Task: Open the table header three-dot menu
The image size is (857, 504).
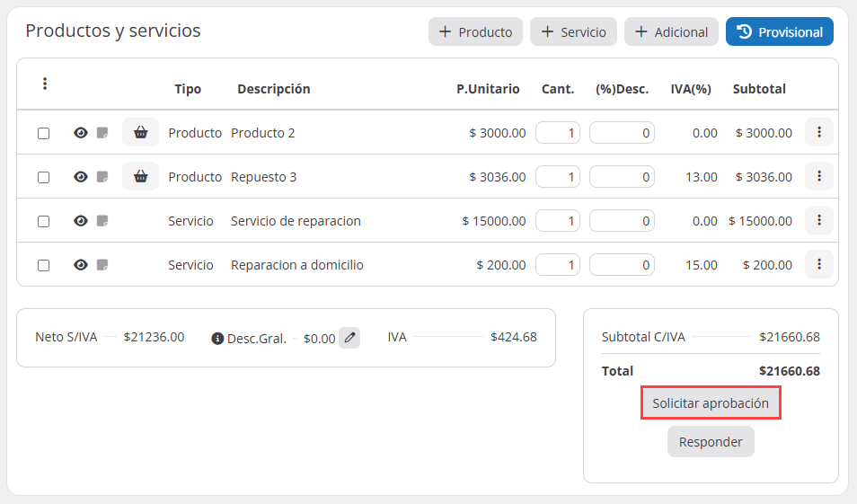Action: tap(45, 84)
